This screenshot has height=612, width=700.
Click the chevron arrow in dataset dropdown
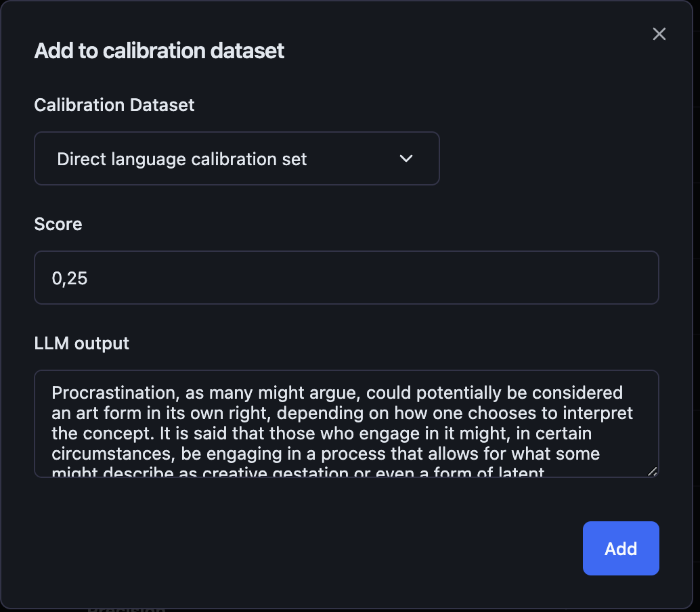pos(406,159)
